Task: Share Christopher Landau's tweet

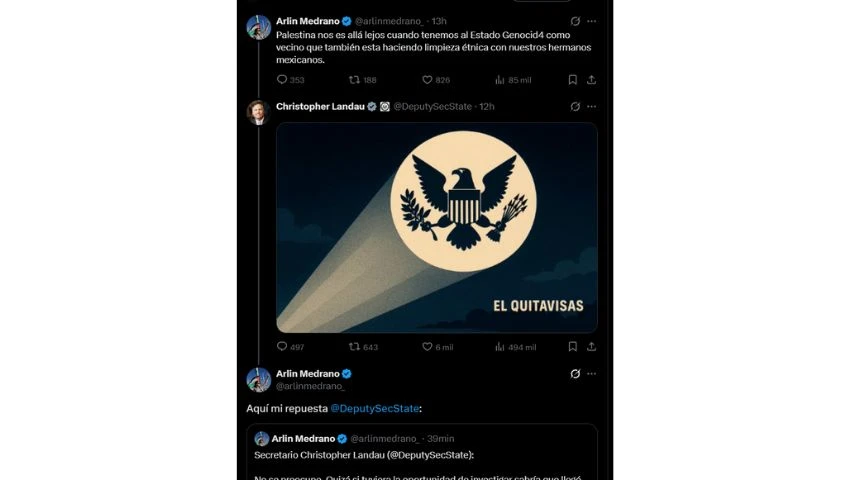Action: point(591,346)
